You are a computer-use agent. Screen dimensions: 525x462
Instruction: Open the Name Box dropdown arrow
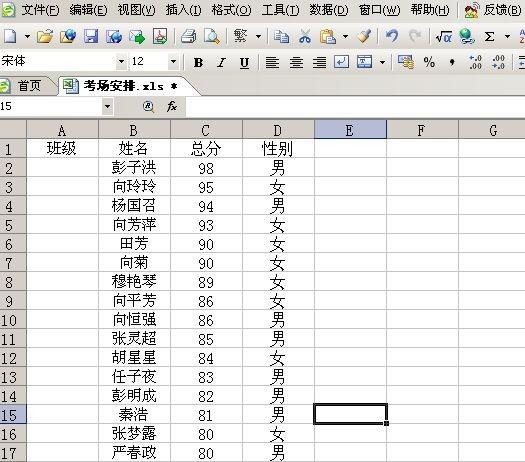(107, 106)
